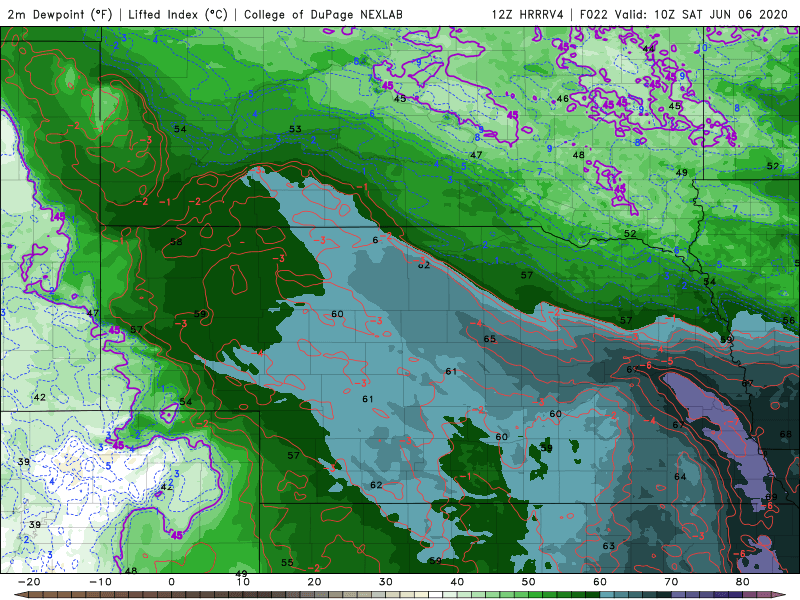This screenshot has height=600, width=800.
Task: Click the blue 10 lifted index contour label
Action: coord(703,48)
